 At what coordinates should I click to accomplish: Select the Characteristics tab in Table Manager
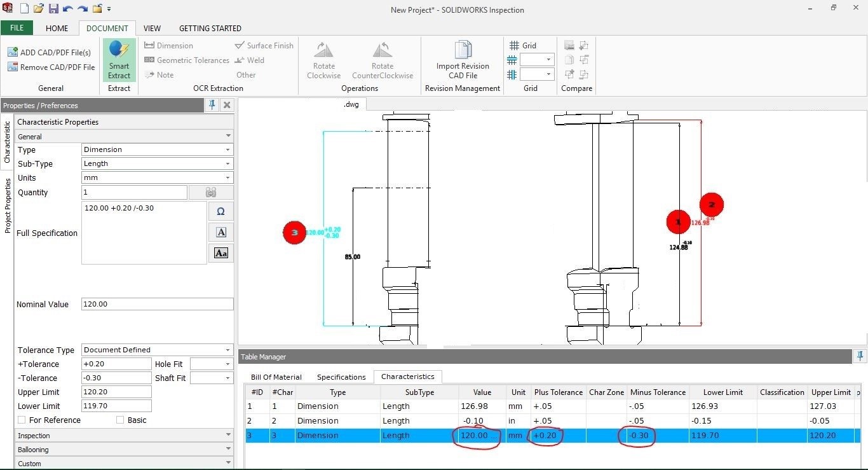[x=408, y=377]
